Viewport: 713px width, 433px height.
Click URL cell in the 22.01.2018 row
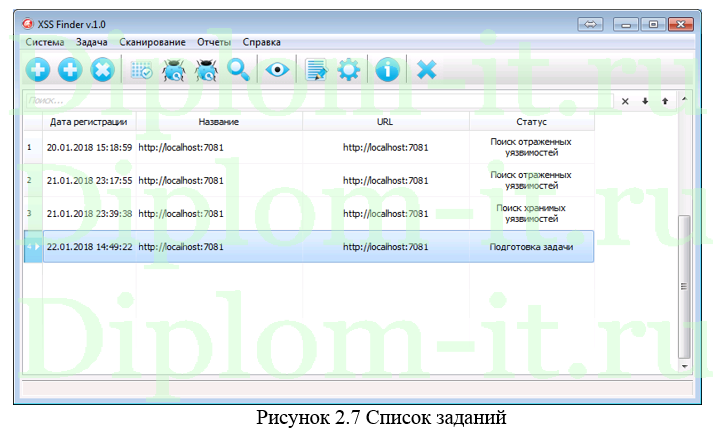click(386, 247)
